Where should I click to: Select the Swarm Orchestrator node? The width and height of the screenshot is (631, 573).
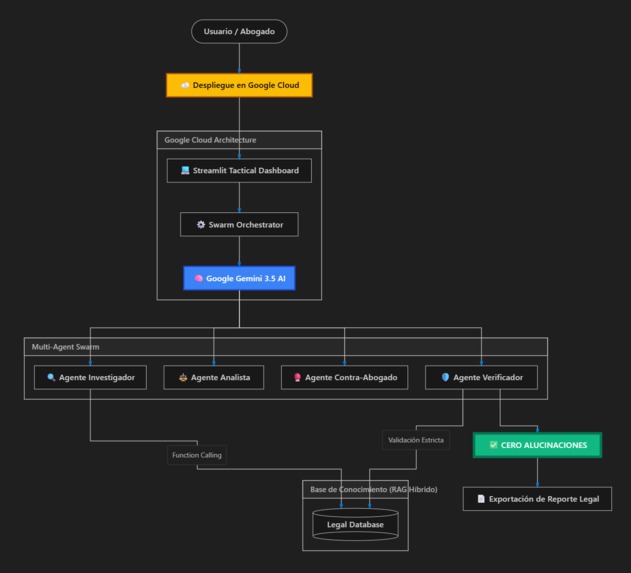coord(239,225)
